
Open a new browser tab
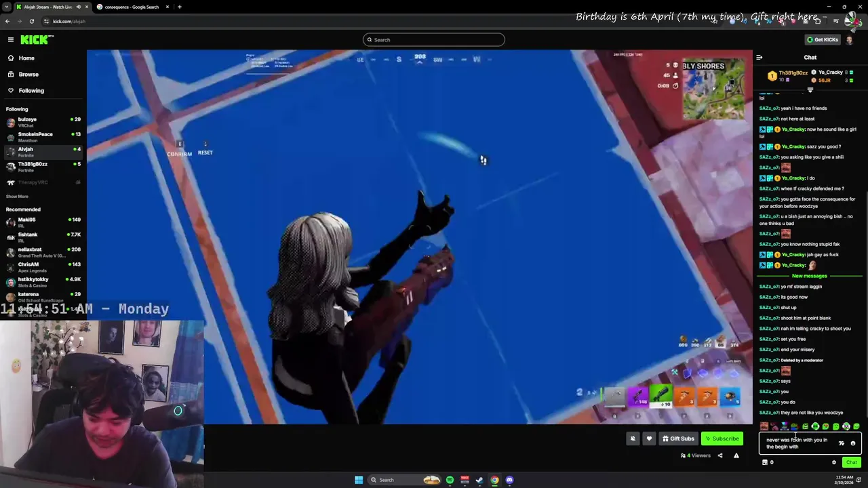click(x=179, y=7)
